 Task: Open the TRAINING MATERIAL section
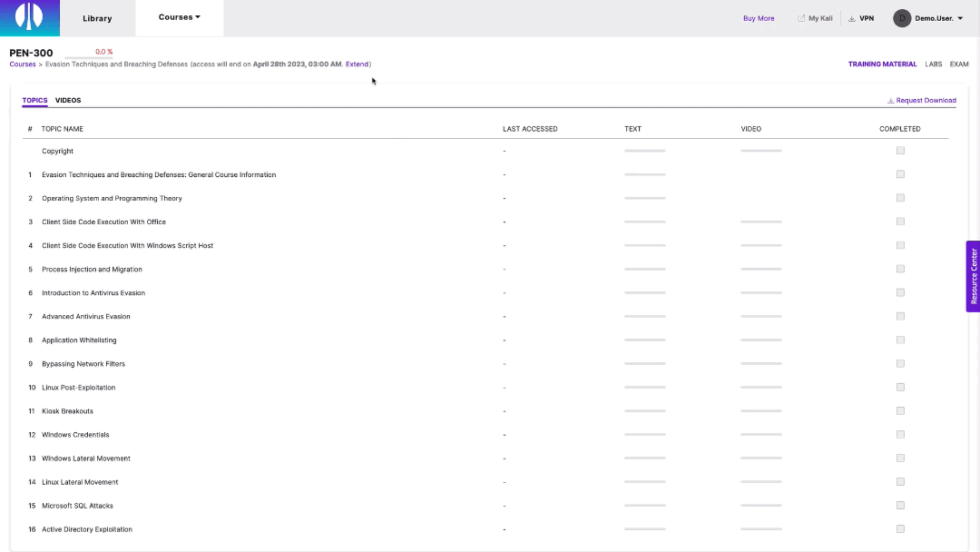pyautogui.click(x=882, y=64)
